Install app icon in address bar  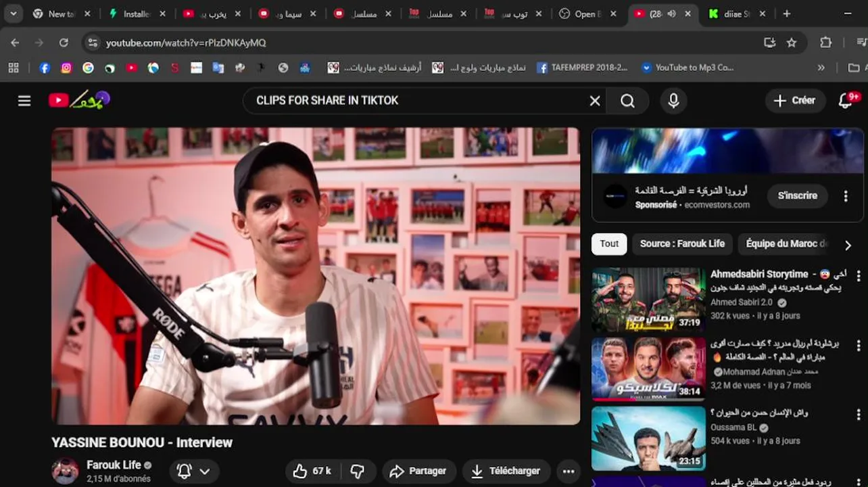click(769, 43)
